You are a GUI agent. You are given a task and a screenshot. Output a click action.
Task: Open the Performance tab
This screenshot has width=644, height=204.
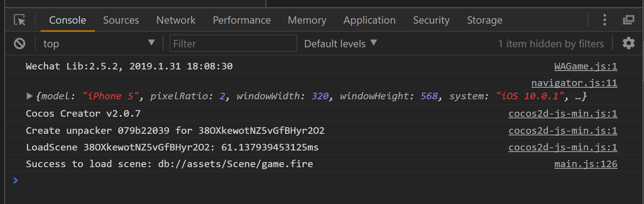241,20
